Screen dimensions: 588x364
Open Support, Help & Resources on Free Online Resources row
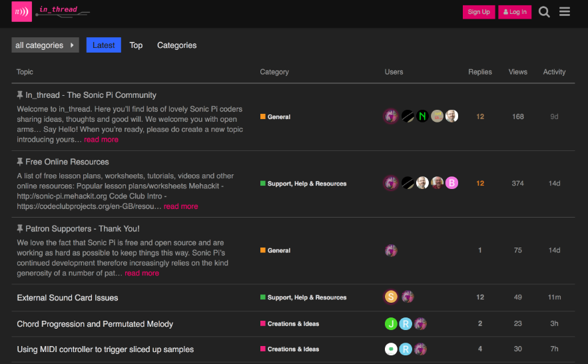pos(304,183)
